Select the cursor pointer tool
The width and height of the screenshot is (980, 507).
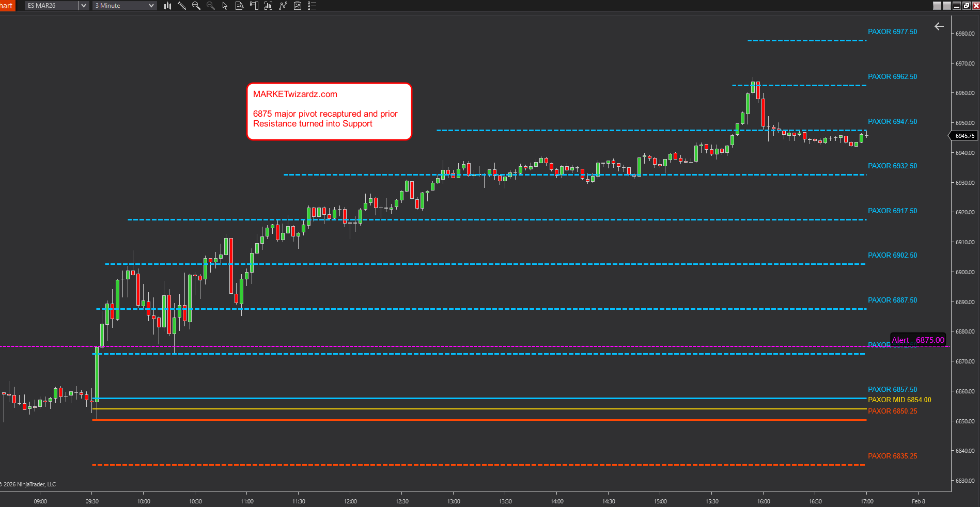225,6
